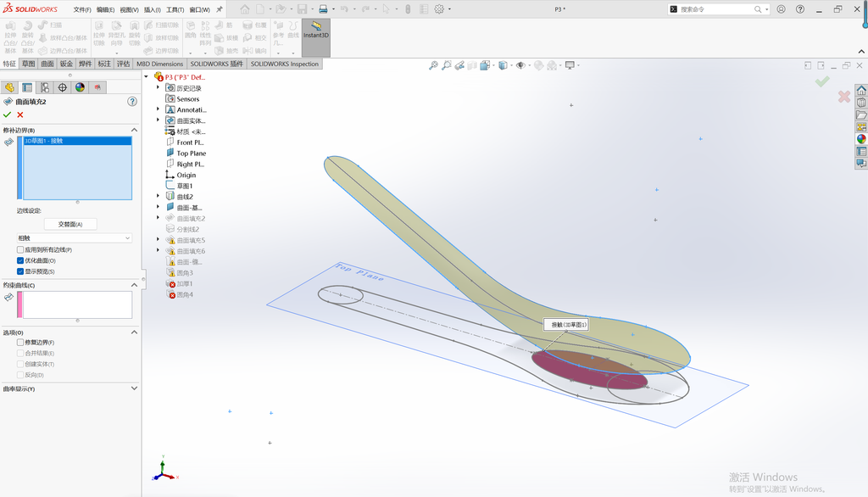Click the user login profile icon
Viewport: 868px width, 497px height.
point(781,9)
